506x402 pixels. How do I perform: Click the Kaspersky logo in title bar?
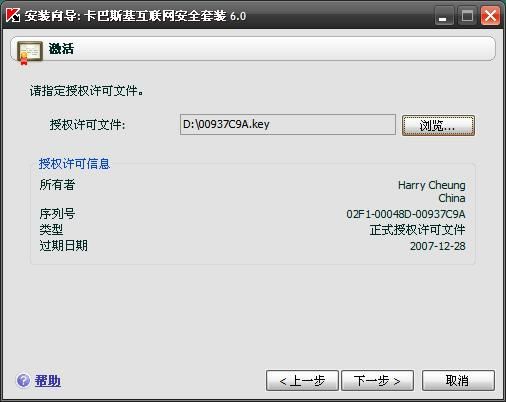[13, 15]
